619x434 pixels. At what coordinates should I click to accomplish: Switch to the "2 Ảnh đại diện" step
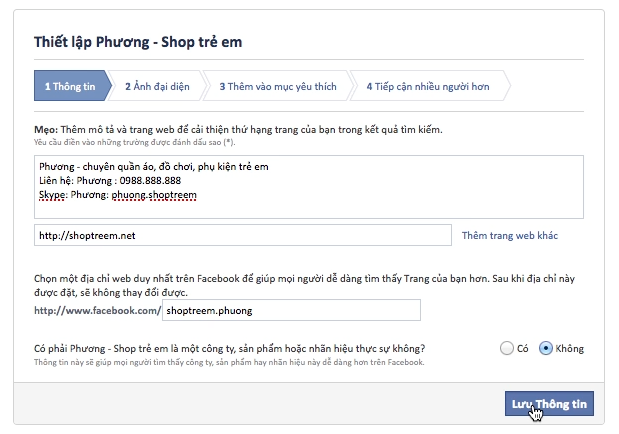pos(157,86)
